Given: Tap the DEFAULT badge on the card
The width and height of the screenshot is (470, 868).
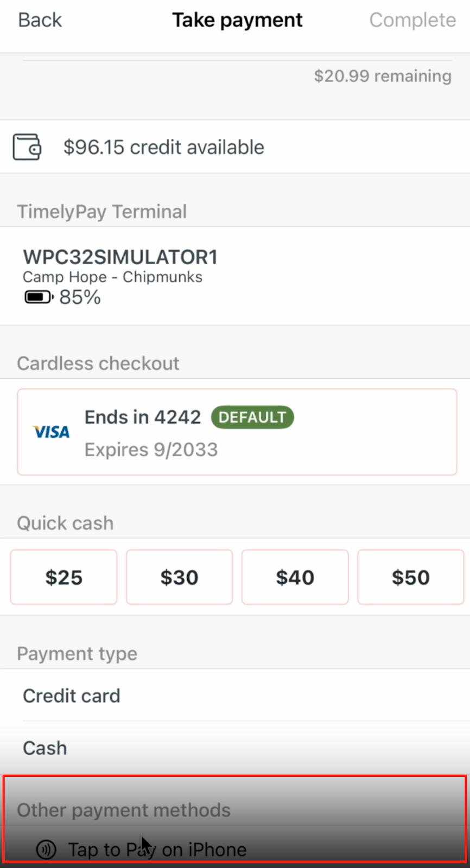Looking at the screenshot, I should [252, 417].
